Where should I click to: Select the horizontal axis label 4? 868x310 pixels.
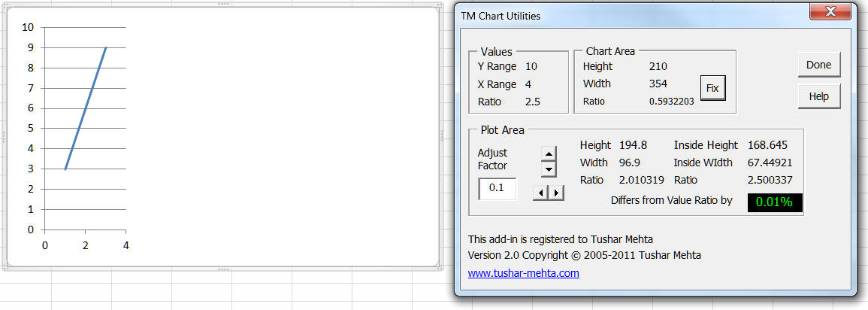(126, 245)
